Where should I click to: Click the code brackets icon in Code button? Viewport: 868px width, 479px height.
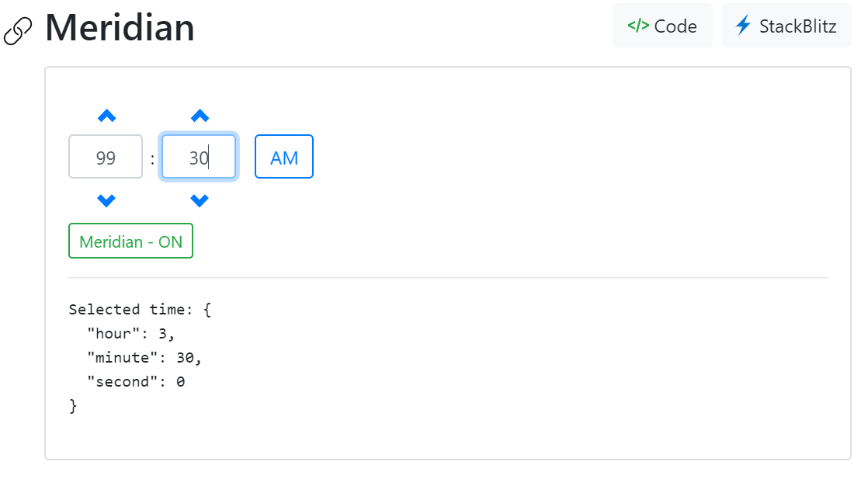point(637,26)
